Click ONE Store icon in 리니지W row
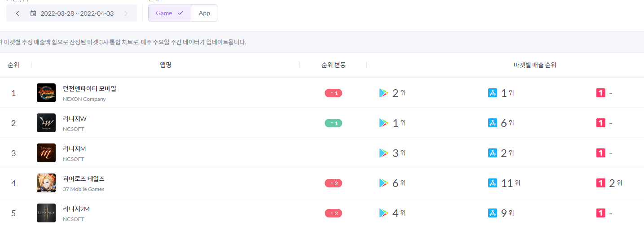Screen dimensions: 644x230 tap(601, 123)
